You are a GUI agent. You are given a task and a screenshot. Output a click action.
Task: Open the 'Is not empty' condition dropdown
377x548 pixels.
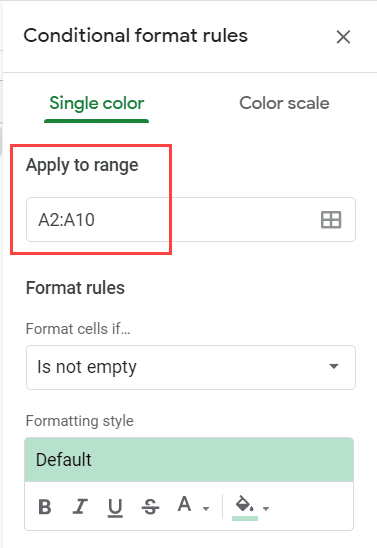coord(191,367)
